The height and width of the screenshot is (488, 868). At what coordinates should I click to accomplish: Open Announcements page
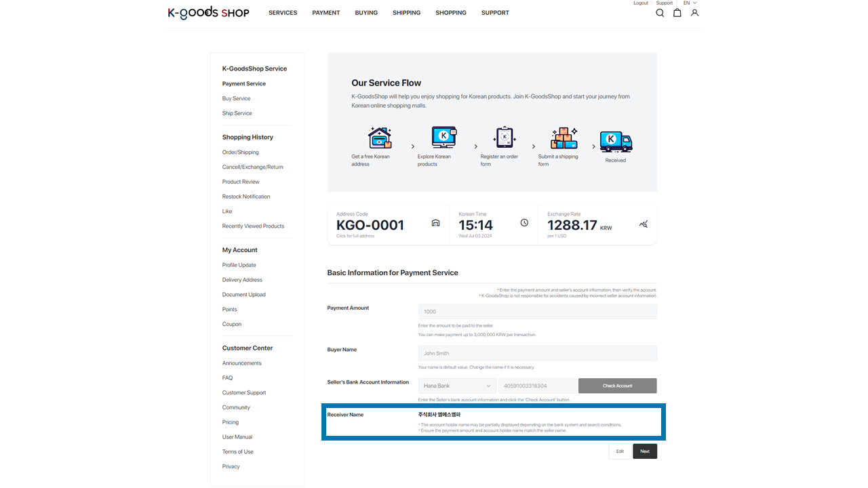point(242,363)
